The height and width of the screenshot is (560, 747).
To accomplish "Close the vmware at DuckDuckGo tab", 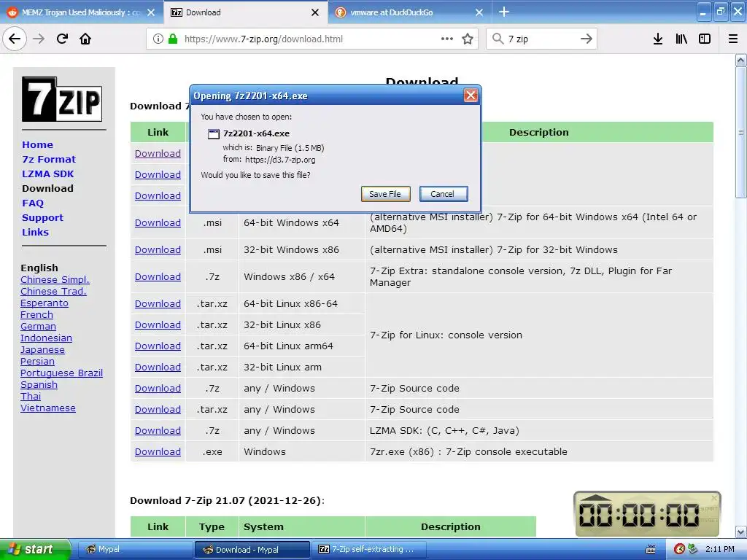I will (x=479, y=12).
